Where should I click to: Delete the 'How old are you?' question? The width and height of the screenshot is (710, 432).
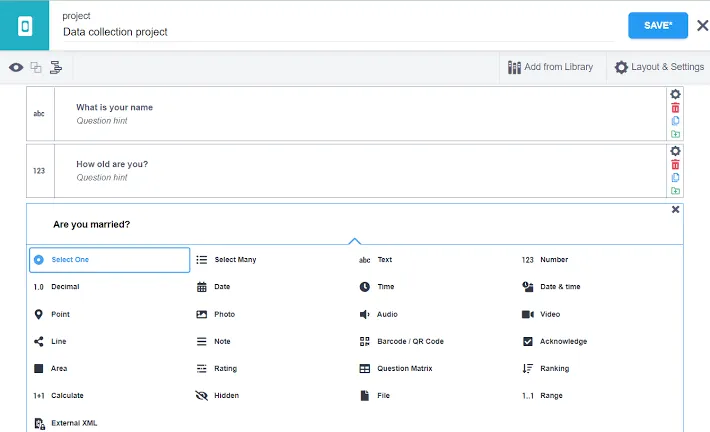click(675, 164)
